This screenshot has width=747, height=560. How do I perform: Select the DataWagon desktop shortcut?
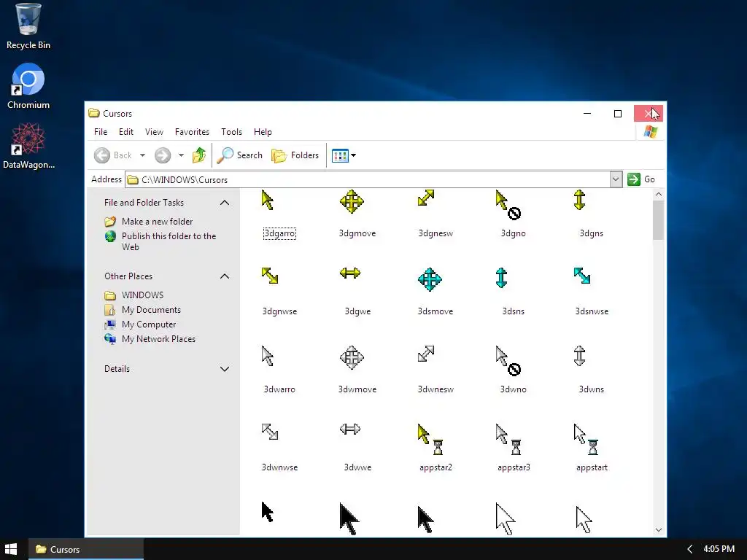click(28, 146)
